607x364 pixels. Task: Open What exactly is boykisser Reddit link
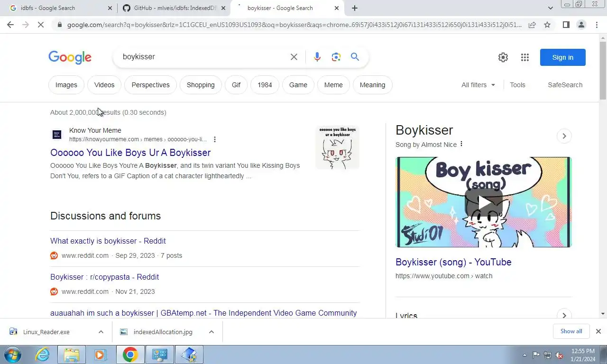click(108, 241)
